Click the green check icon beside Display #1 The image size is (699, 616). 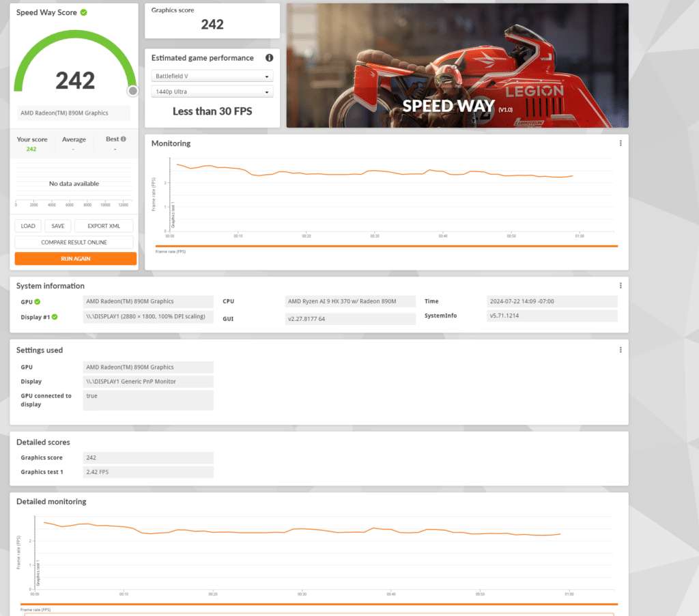(55, 317)
